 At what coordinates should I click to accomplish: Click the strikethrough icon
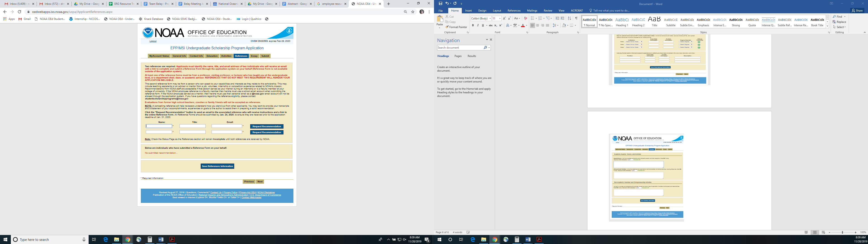pyautogui.click(x=491, y=25)
